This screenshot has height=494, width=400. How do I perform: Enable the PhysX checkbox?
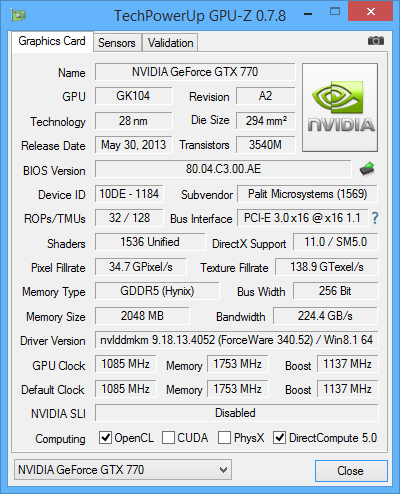tap(224, 437)
